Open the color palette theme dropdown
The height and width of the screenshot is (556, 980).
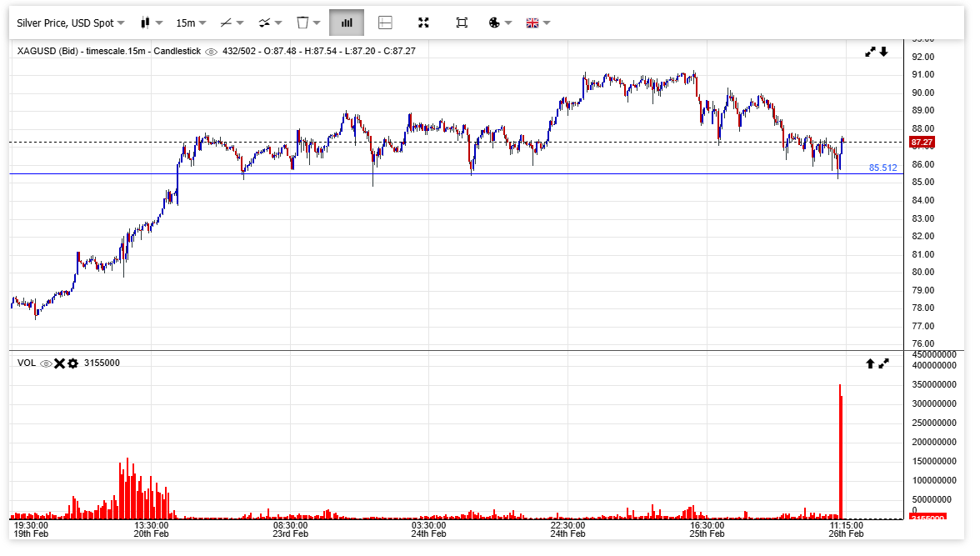499,23
